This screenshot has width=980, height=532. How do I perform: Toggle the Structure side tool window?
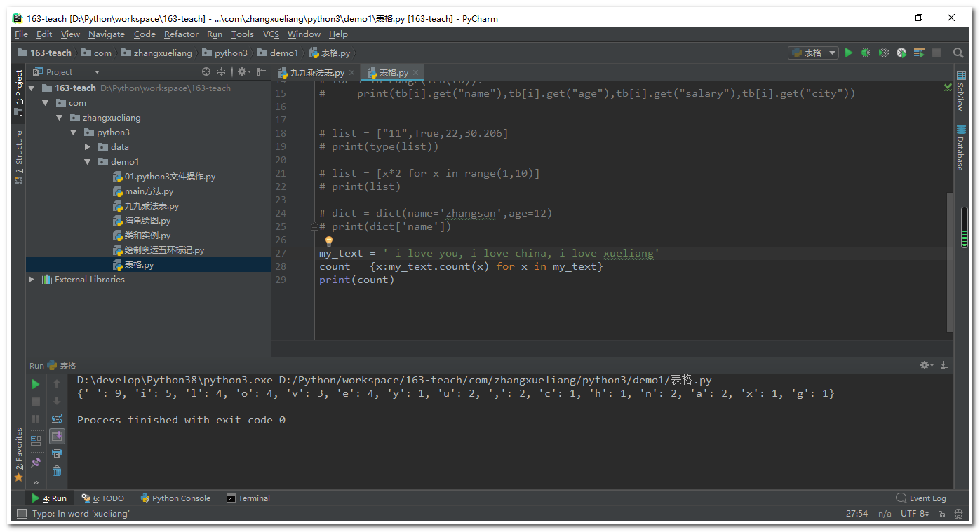(x=18, y=157)
